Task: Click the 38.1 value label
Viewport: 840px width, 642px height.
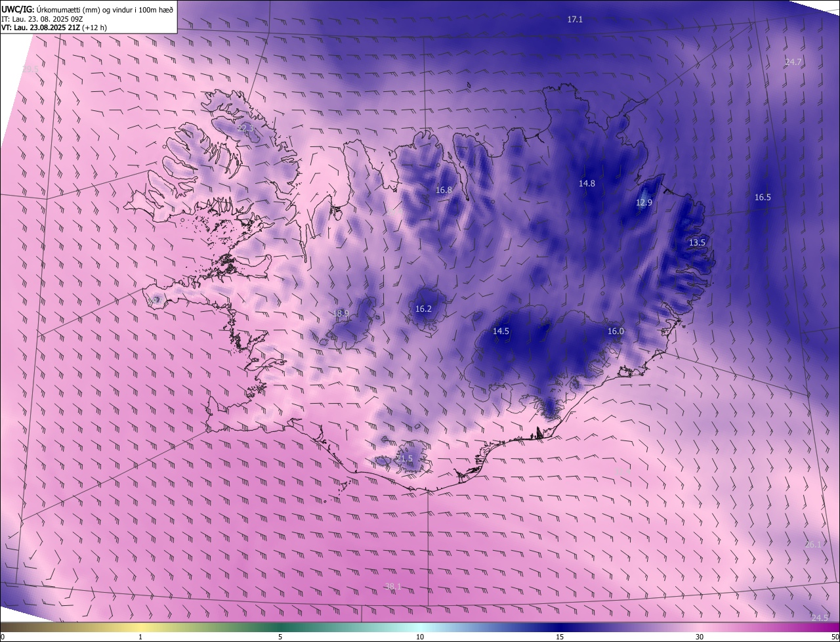Action: pyautogui.click(x=392, y=586)
